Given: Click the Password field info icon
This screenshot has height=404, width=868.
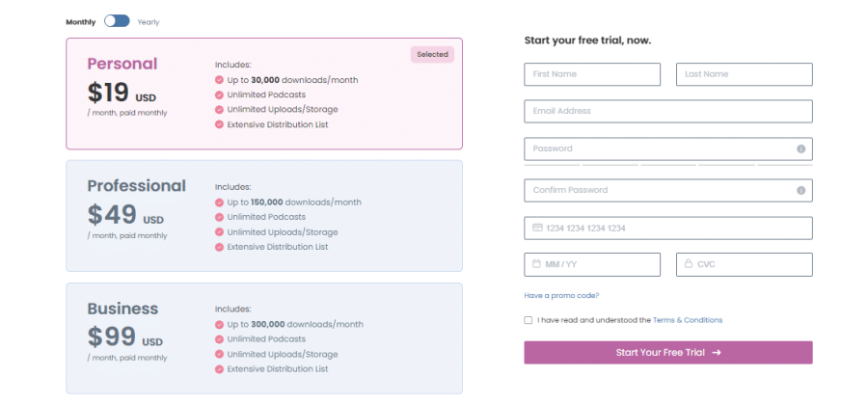Looking at the screenshot, I should (800, 148).
